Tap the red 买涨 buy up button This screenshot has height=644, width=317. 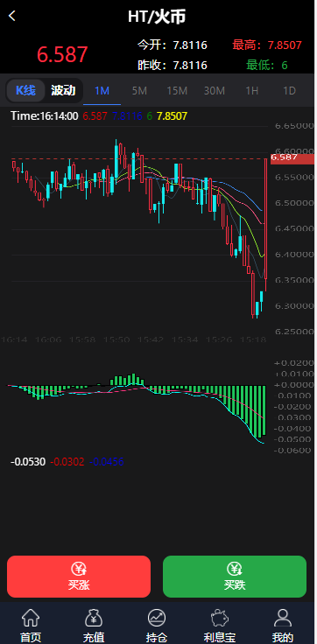coord(79,577)
